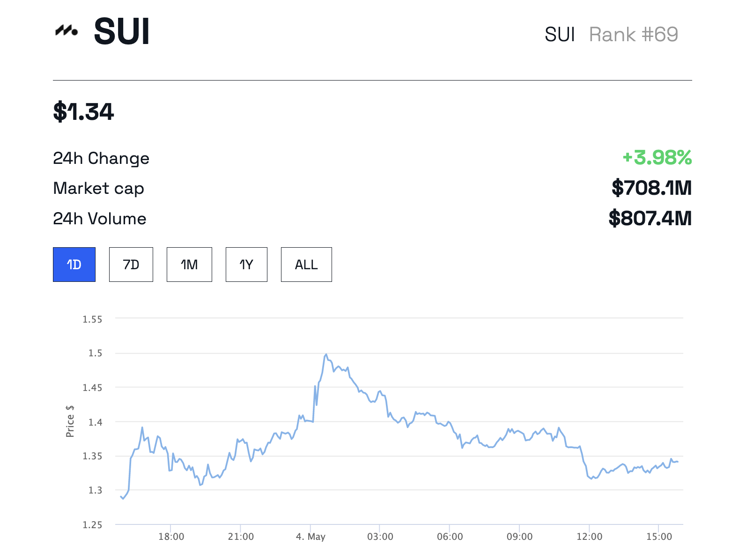Select the 1Y time range
Viewport: 754px width, 560px height.
click(x=246, y=265)
